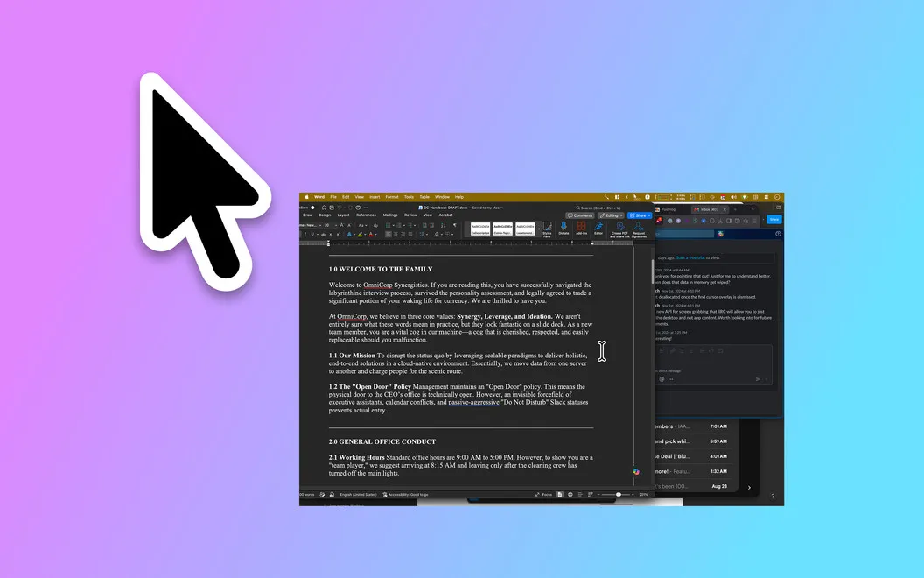
Task: Click the "2.0 GENERAL OFFICE CONDUCT" heading
Action: point(382,441)
